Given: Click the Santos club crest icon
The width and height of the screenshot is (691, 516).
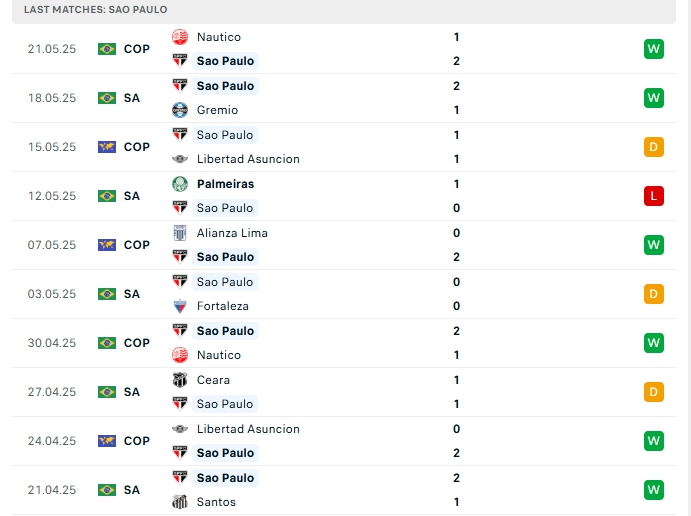Looking at the screenshot, I should 180,502.
